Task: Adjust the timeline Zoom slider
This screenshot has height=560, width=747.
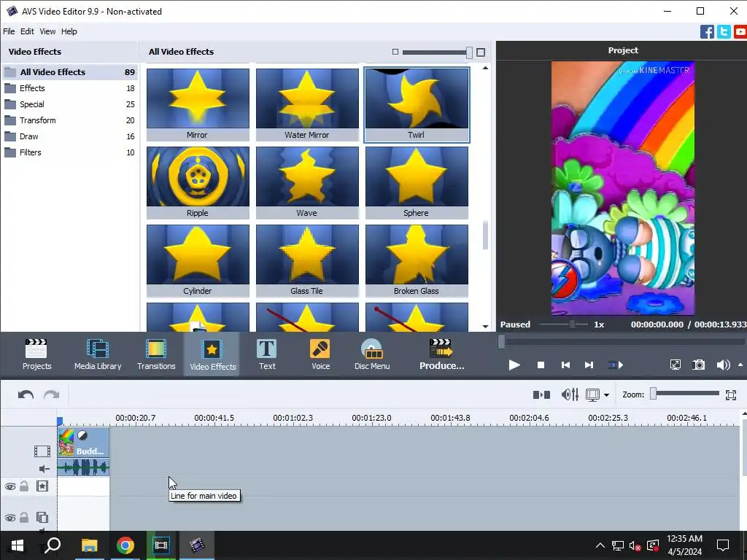Action: (x=684, y=393)
